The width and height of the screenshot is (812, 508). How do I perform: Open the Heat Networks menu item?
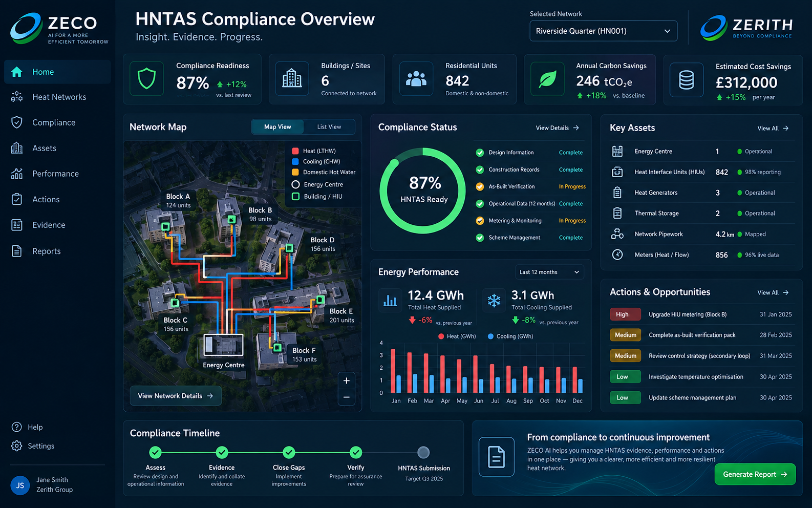coord(57,97)
